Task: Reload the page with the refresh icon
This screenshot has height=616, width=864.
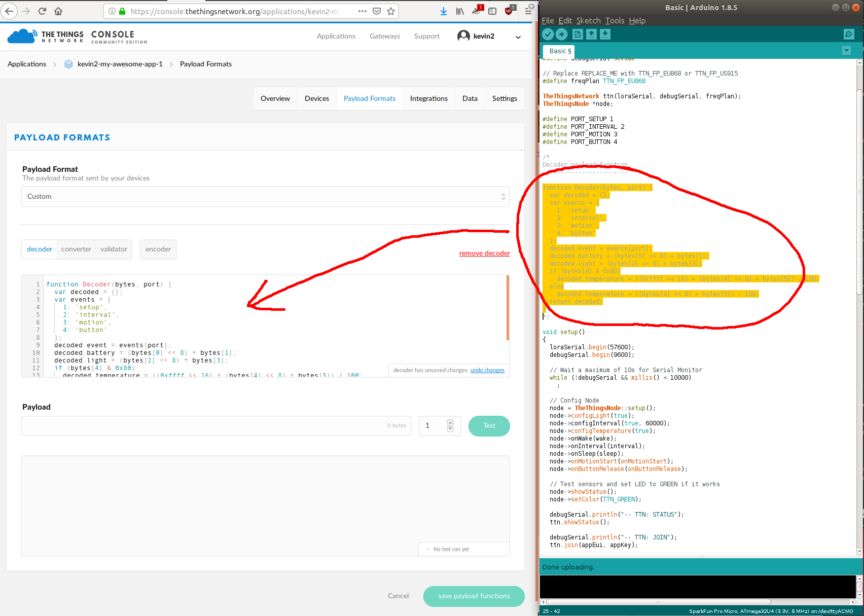Action: pyautogui.click(x=42, y=11)
